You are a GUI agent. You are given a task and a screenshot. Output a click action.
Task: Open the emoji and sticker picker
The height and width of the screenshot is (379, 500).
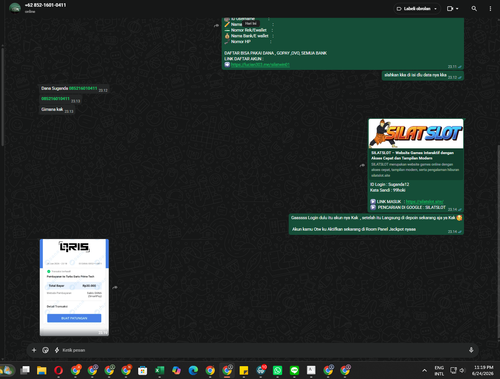tap(46, 350)
